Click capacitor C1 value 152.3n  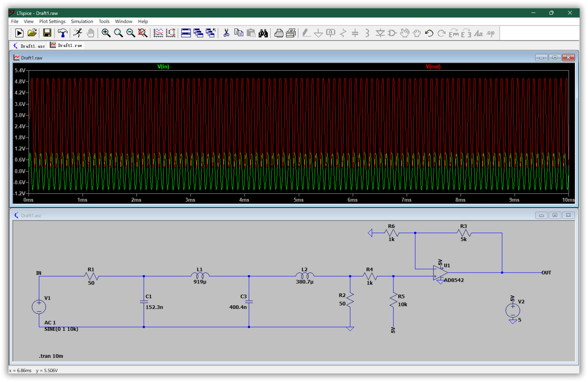(x=154, y=307)
